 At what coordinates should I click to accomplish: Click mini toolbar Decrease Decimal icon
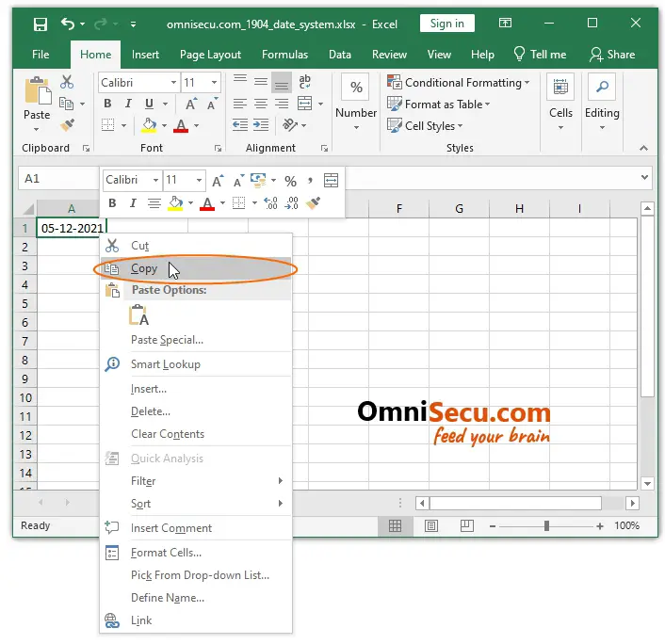point(291,203)
